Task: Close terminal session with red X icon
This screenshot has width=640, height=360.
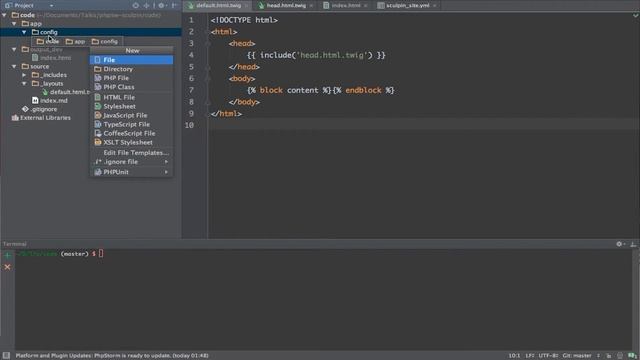Action: click(7, 267)
